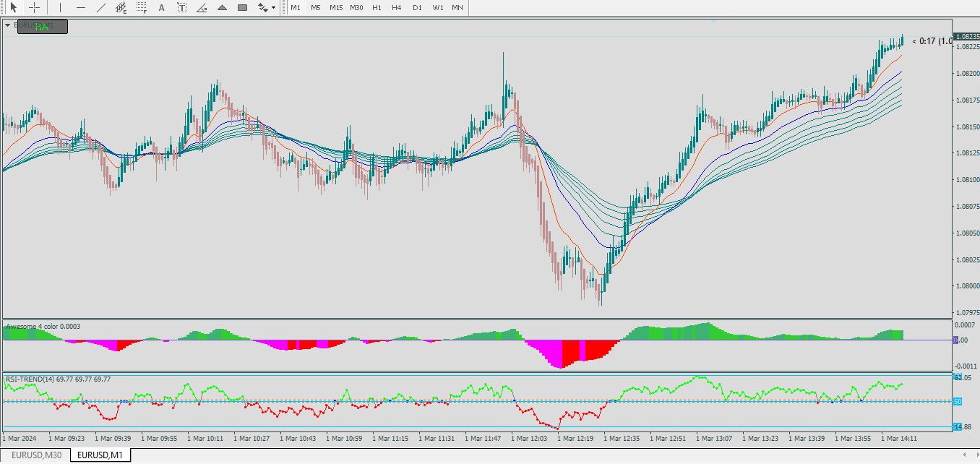Switch chart to H1 timeframe
This screenshot has width=980, height=464.
377,7
